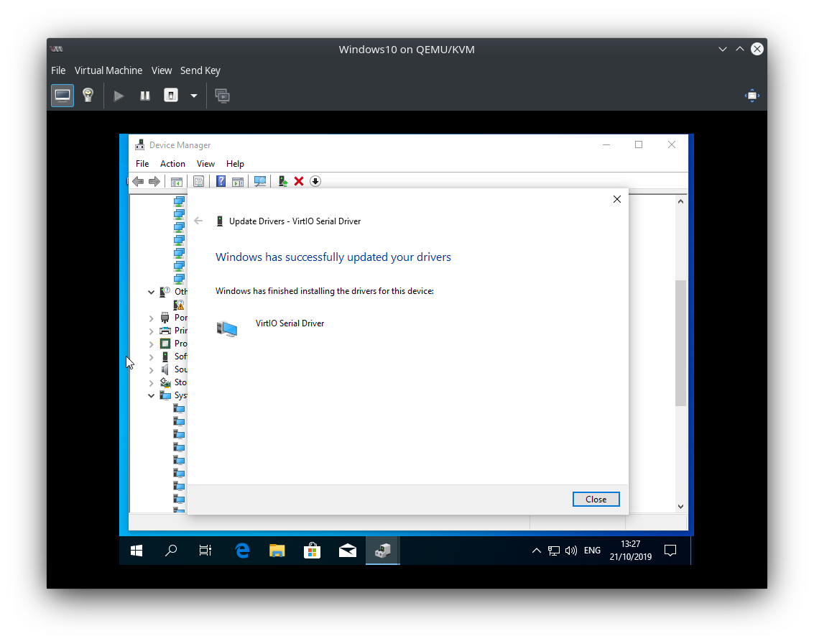814x644 pixels.
Task: Select the unknown device with warning icon
Action: pos(179,305)
